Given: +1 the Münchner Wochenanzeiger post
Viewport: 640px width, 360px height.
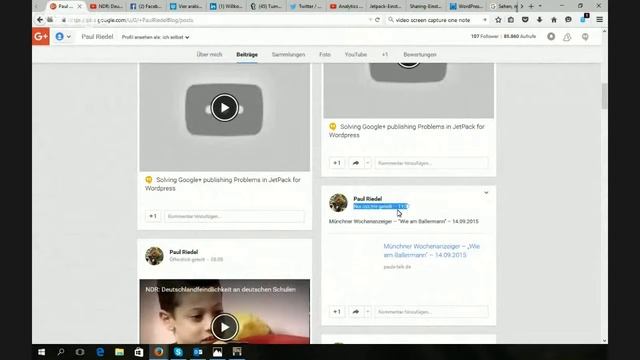Looking at the screenshot, I should (337, 312).
